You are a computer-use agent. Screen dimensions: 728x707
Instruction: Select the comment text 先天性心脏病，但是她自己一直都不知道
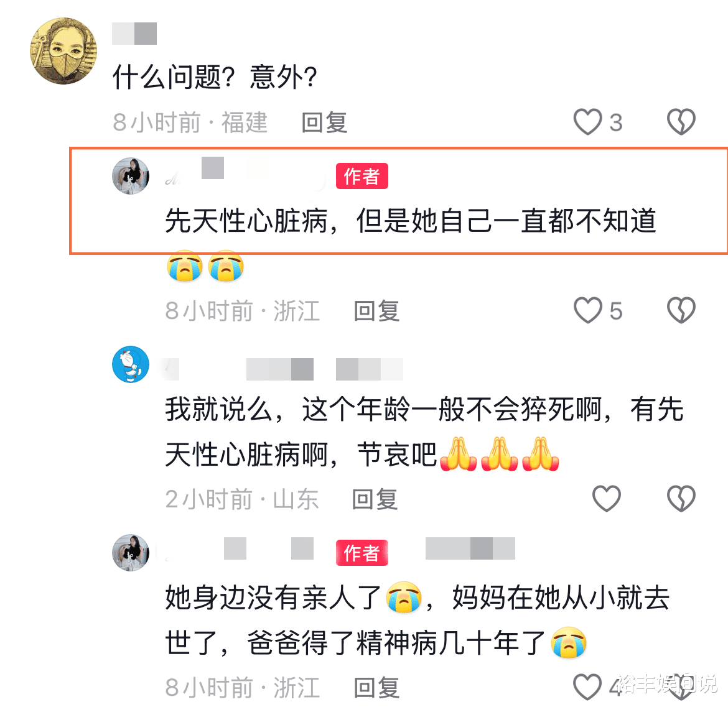click(x=411, y=220)
